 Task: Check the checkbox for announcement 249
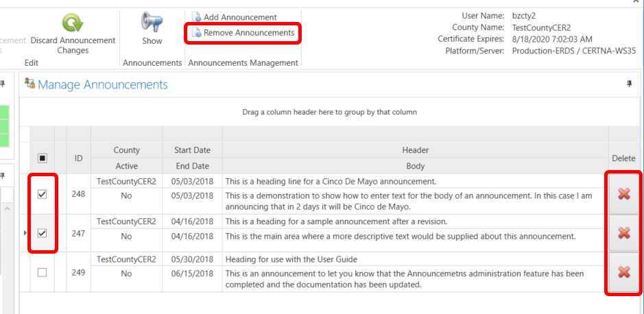(x=43, y=272)
